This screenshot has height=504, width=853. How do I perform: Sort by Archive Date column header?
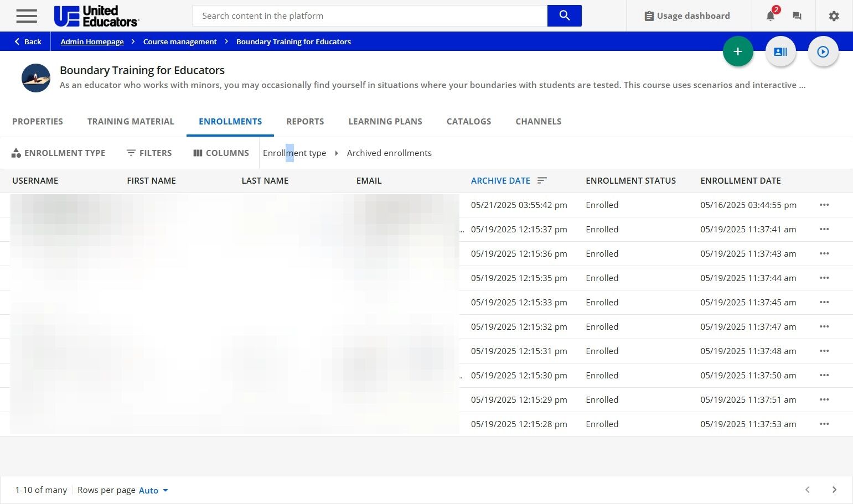click(x=500, y=181)
